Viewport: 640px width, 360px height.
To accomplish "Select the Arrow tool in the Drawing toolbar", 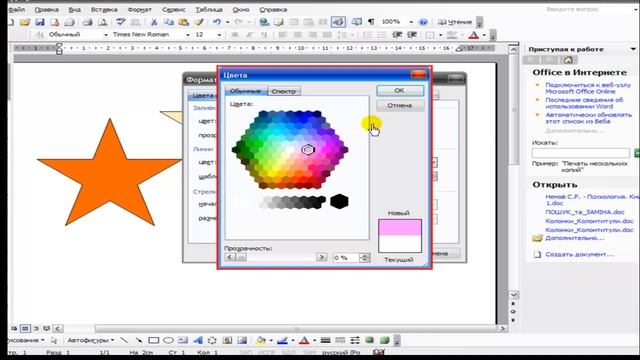I will pos(139,340).
